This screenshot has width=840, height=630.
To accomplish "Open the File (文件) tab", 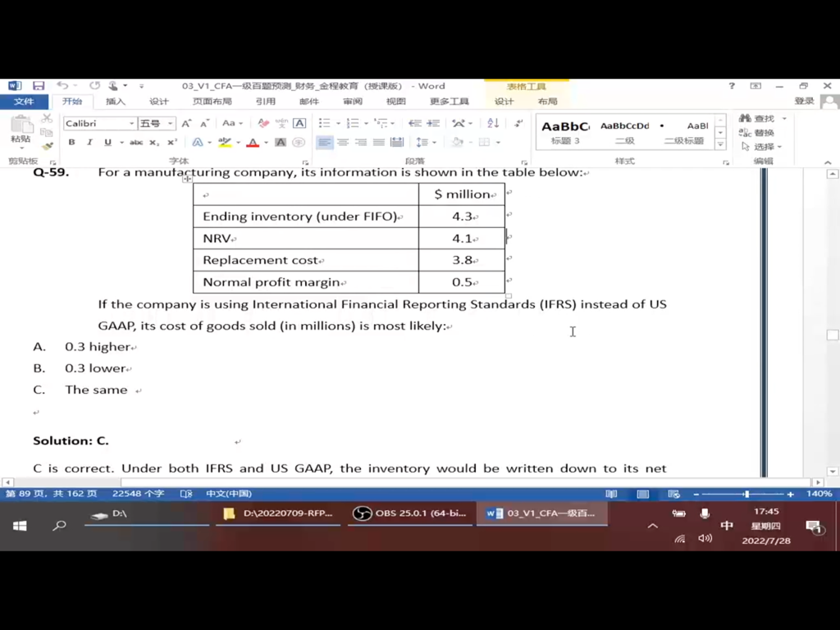I will (x=24, y=102).
